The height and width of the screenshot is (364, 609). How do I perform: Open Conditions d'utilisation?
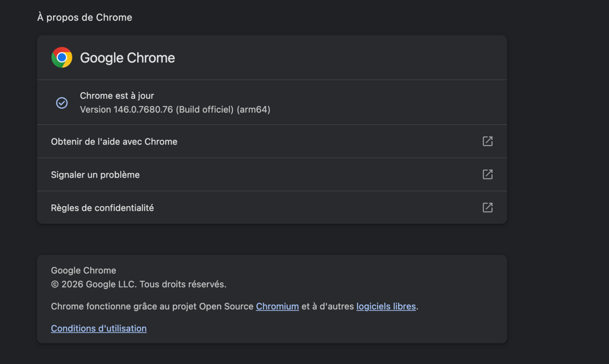tap(98, 328)
